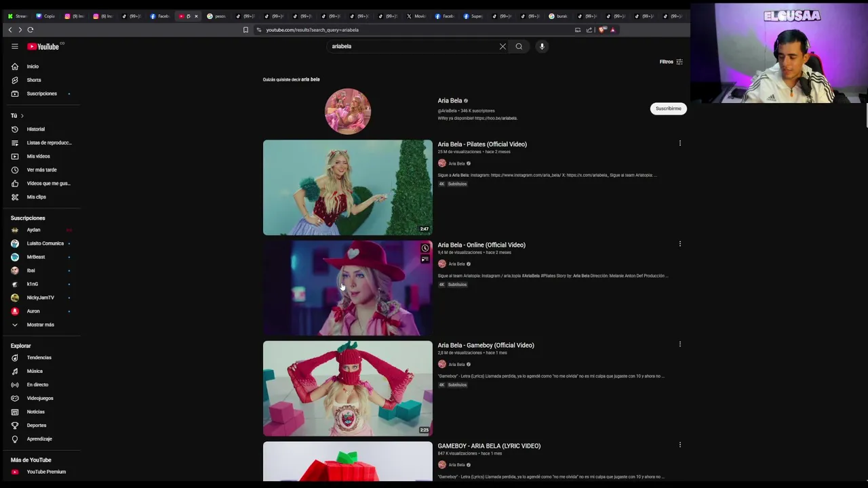868x488 pixels.
Task: Open Ver más tarde
Action: click(x=41, y=169)
